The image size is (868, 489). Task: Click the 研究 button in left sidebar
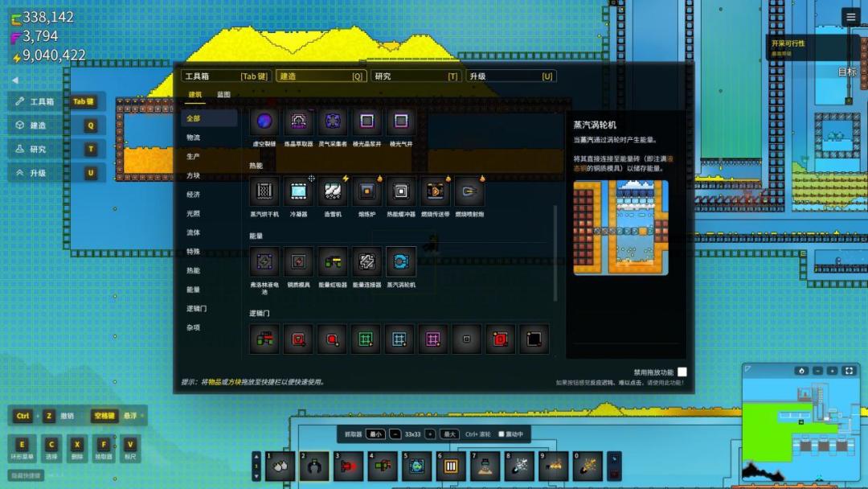(56, 149)
